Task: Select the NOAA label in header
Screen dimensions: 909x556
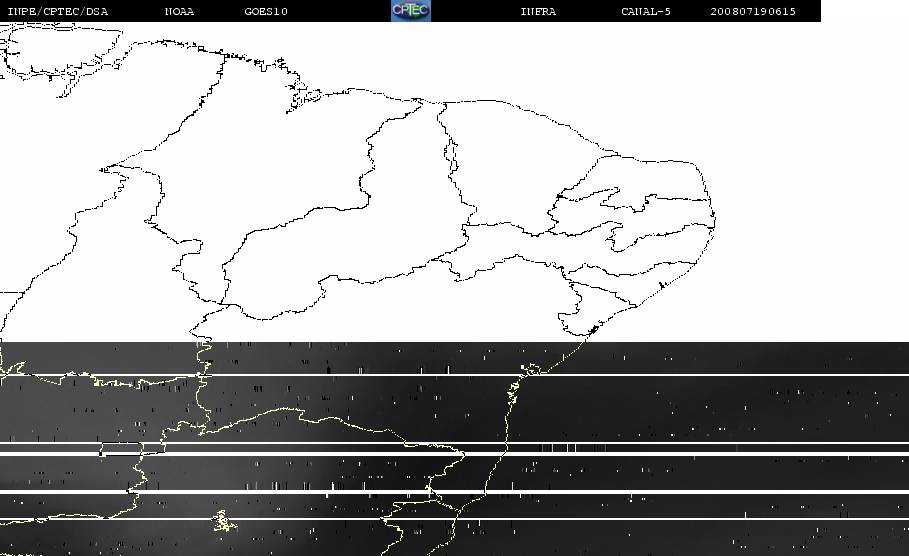Action: pyautogui.click(x=179, y=12)
